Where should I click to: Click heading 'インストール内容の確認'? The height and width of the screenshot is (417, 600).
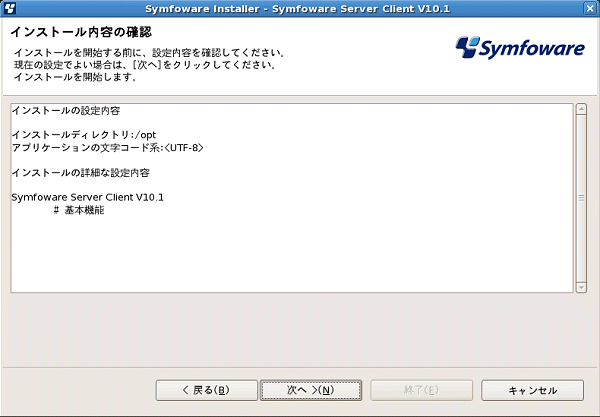tap(81, 32)
